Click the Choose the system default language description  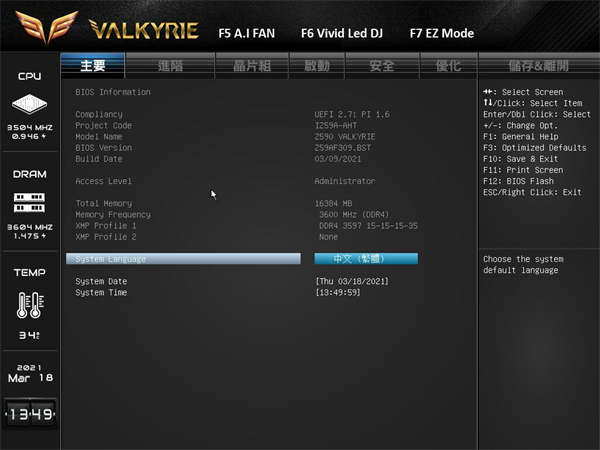point(523,264)
